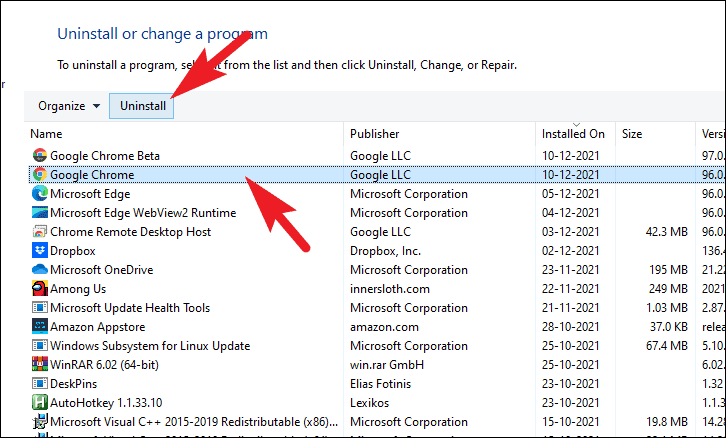Image resolution: width=726 pixels, height=438 pixels.
Task: Click the DeskPins icon
Action: [40, 383]
